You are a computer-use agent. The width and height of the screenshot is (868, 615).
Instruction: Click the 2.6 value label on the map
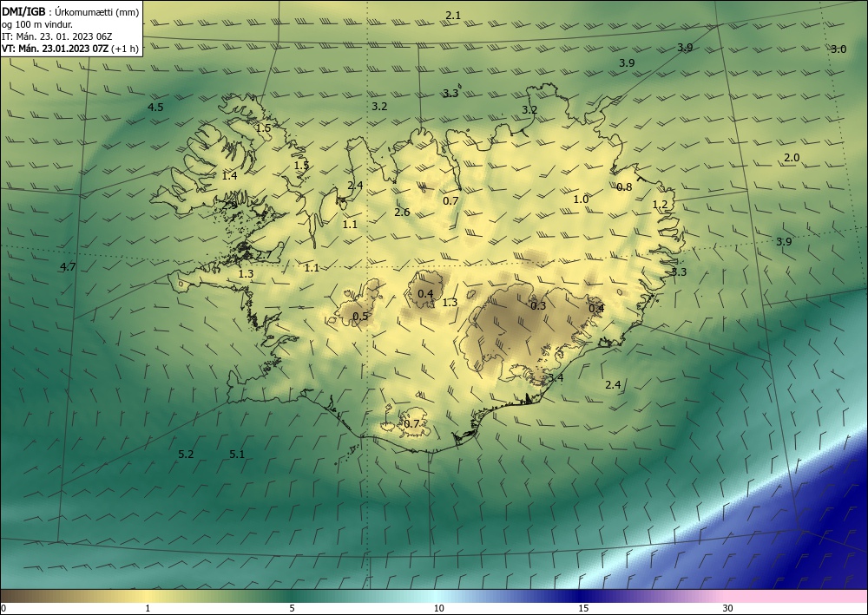click(x=402, y=213)
